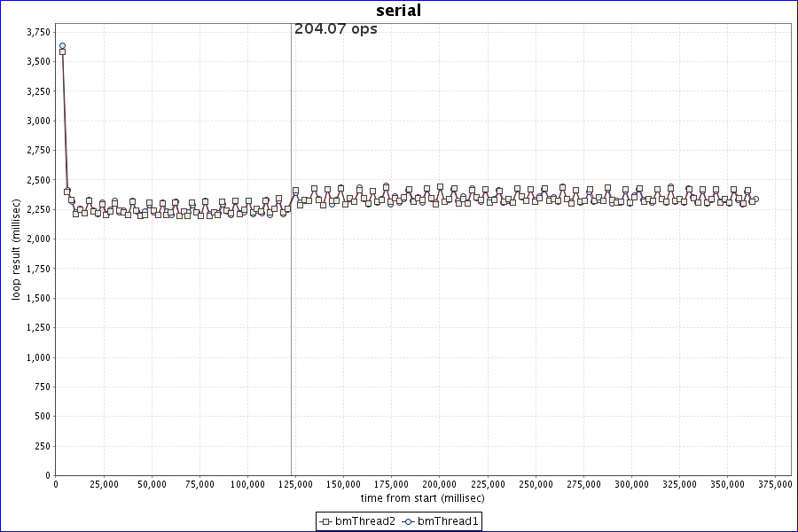Image resolution: width=798 pixels, height=532 pixels.
Task: Click the 200,000 tick on the x-axis
Action: tap(440, 484)
